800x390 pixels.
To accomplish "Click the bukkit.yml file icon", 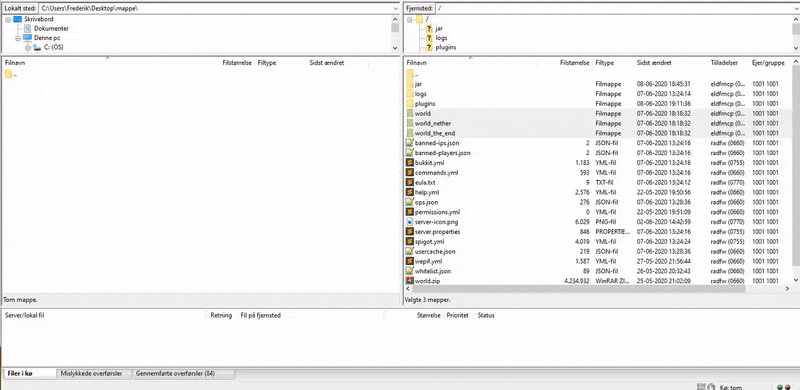I will [409, 163].
